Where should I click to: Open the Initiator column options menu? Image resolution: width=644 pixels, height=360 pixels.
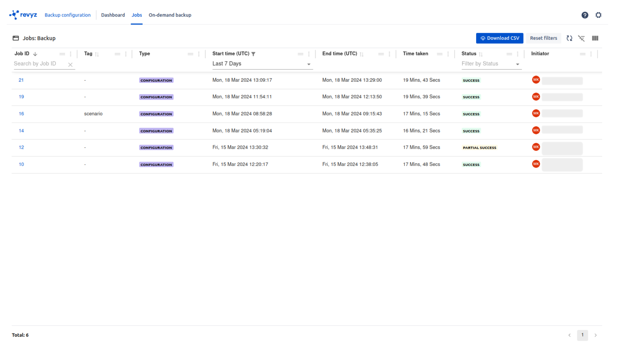[x=591, y=54]
